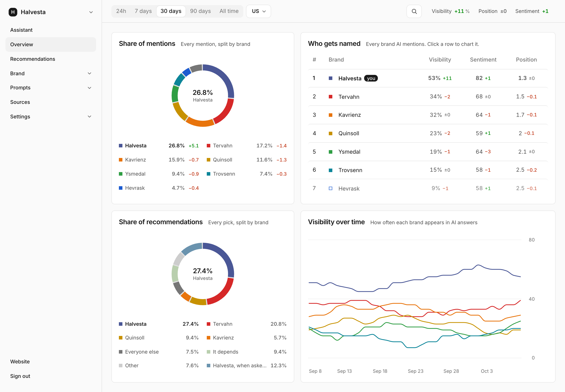Open the Sources page
The height and width of the screenshot is (392, 565).
51,102
